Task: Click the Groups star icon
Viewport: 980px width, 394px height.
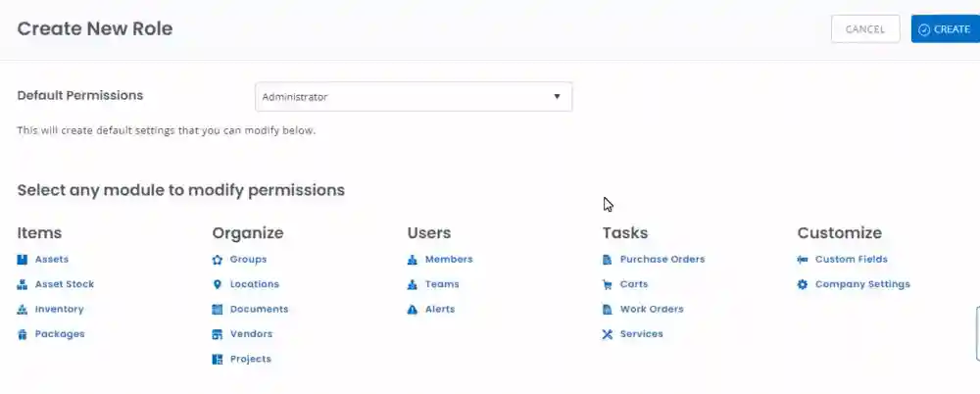Action: (x=217, y=260)
